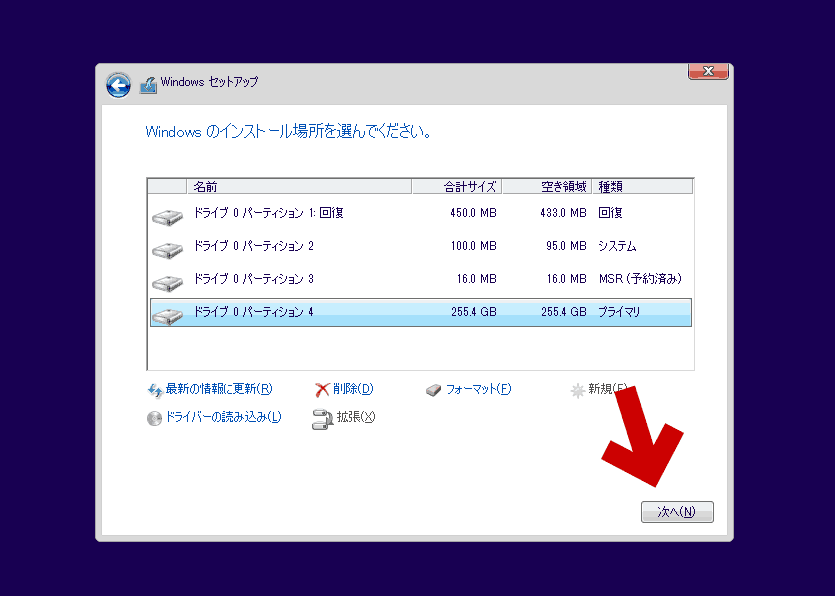
Task: Open ドライバーの読み込み(L) link
Action: 223,417
